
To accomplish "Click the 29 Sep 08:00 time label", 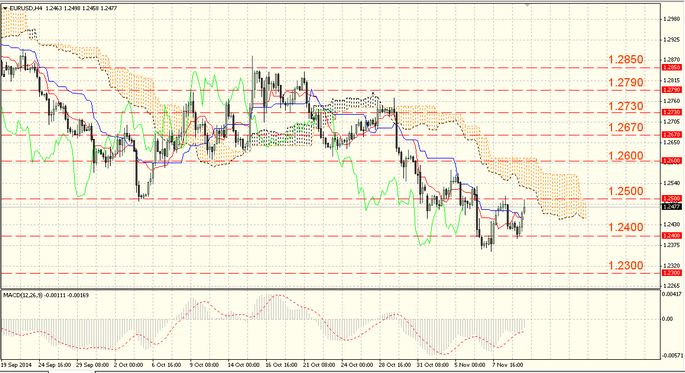I will (x=93, y=365).
